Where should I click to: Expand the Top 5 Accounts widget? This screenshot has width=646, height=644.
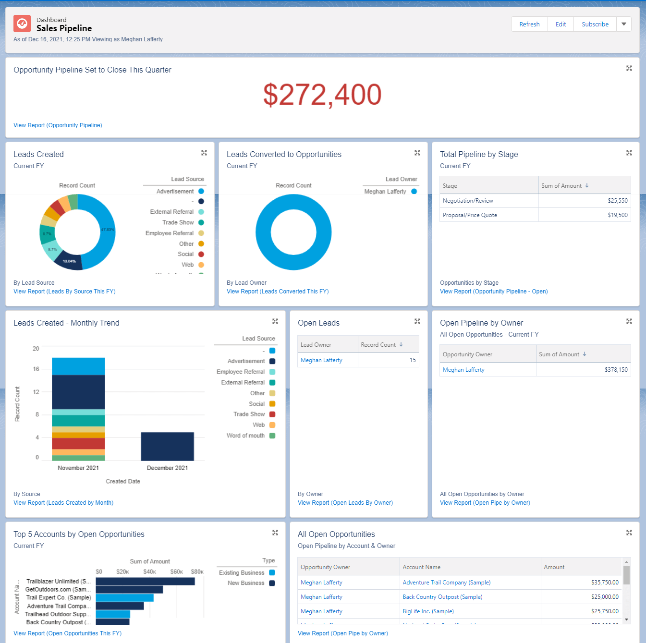point(275,533)
